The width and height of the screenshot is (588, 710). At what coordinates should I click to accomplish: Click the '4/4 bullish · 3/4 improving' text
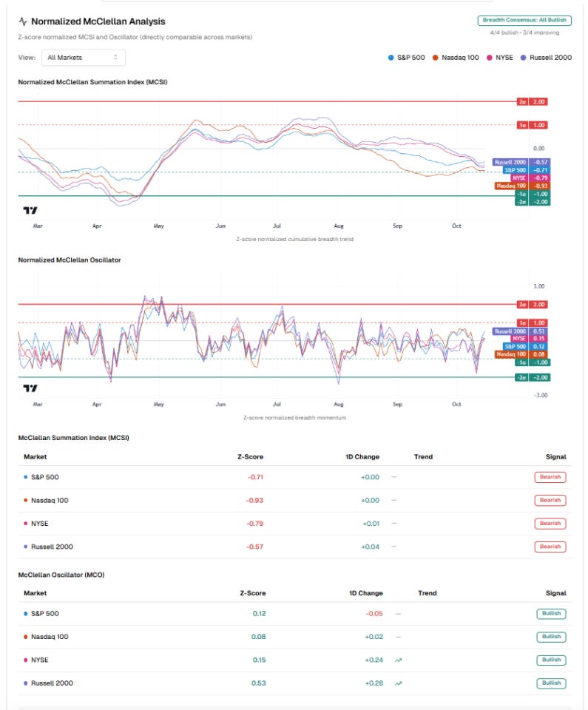(524, 33)
